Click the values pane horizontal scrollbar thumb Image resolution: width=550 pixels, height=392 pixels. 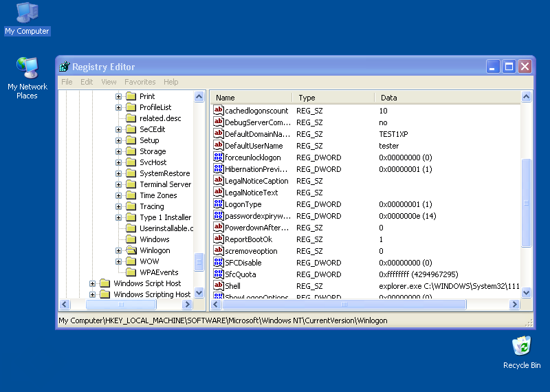344,304
